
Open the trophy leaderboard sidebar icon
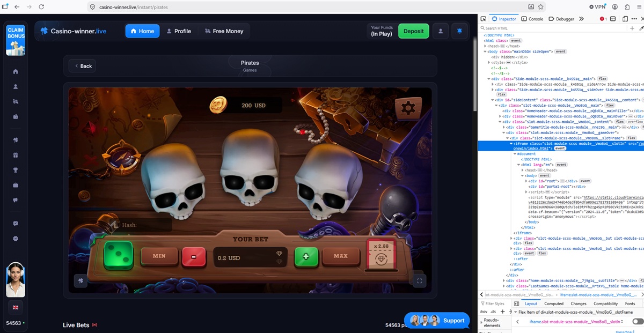tap(16, 170)
